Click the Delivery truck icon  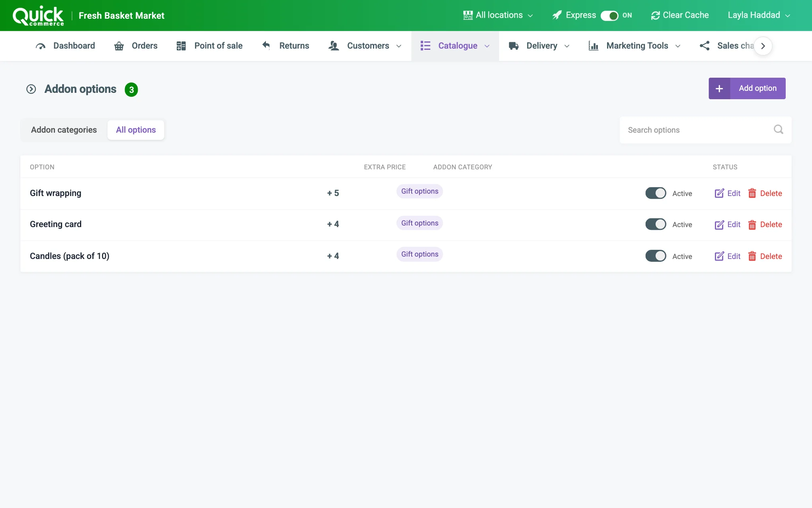pos(513,46)
